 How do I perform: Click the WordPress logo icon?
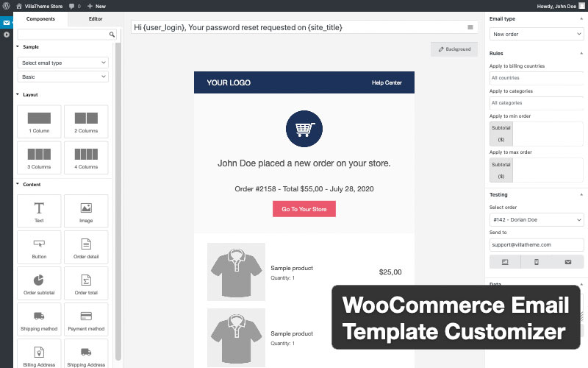[6, 6]
